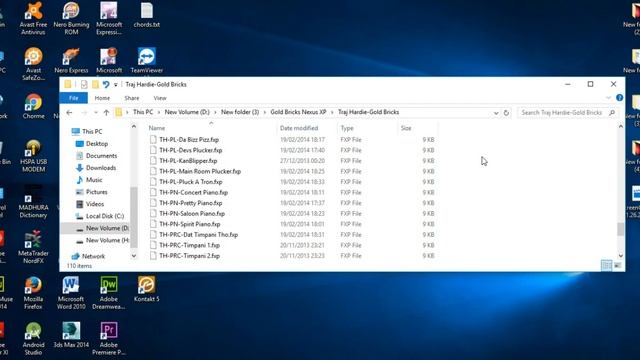Click the Explorer back arrow
The height and width of the screenshot is (360, 640).
[69, 112]
